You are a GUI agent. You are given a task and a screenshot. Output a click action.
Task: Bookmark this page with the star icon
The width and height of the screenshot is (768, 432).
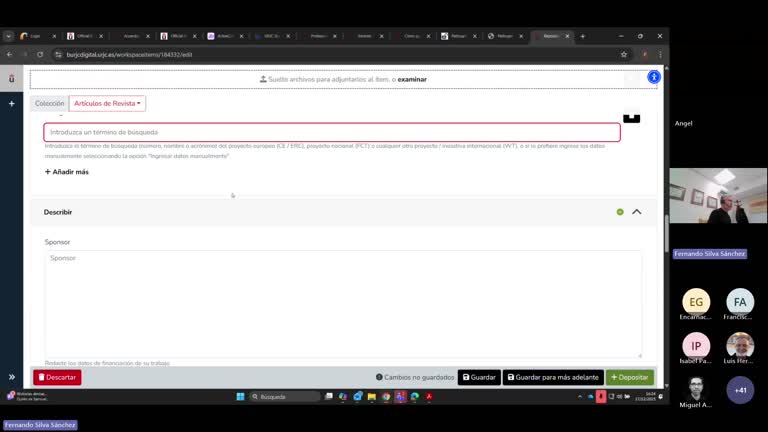click(624, 54)
